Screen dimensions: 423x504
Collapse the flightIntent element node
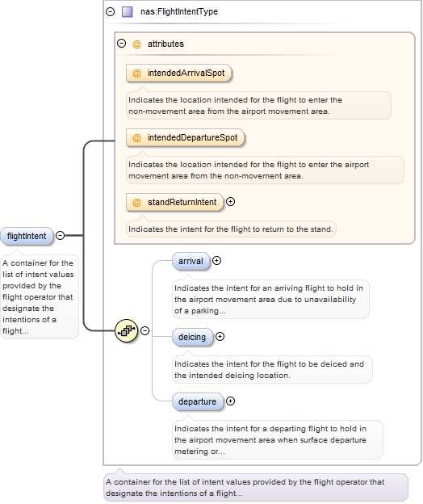click(60, 235)
